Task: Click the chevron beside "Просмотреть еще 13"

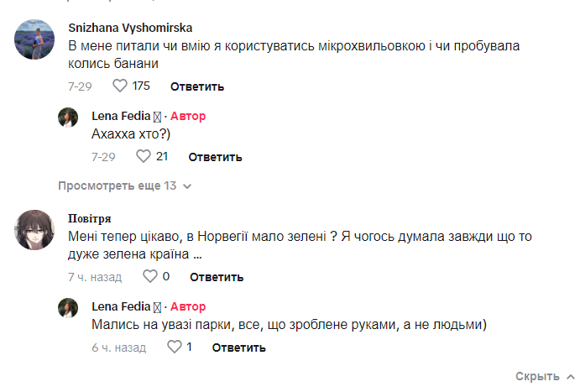Action: (x=187, y=186)
